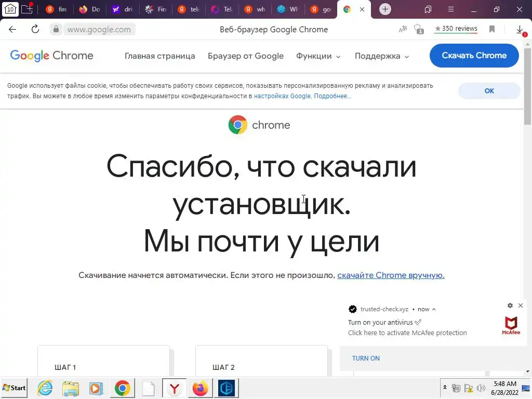532x399 pixels.
Task: Go back to the previous page
Action: [12, 29]
